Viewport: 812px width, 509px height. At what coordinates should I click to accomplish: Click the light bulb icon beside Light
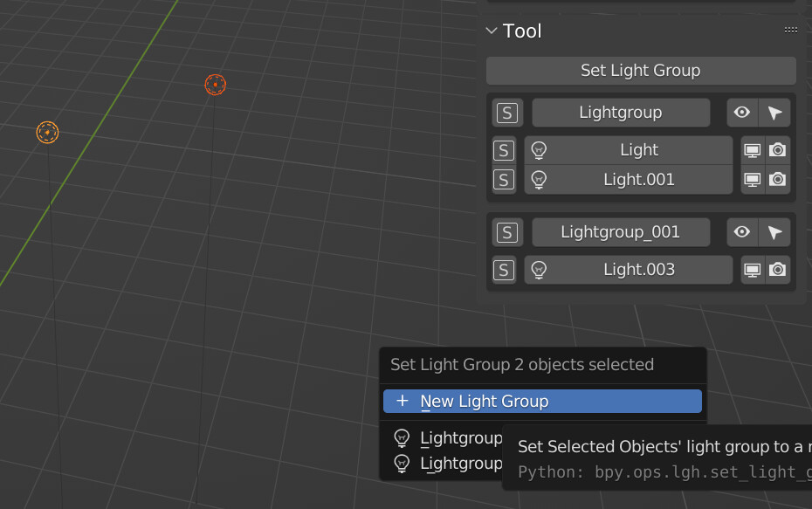click(x=539, y=149)
